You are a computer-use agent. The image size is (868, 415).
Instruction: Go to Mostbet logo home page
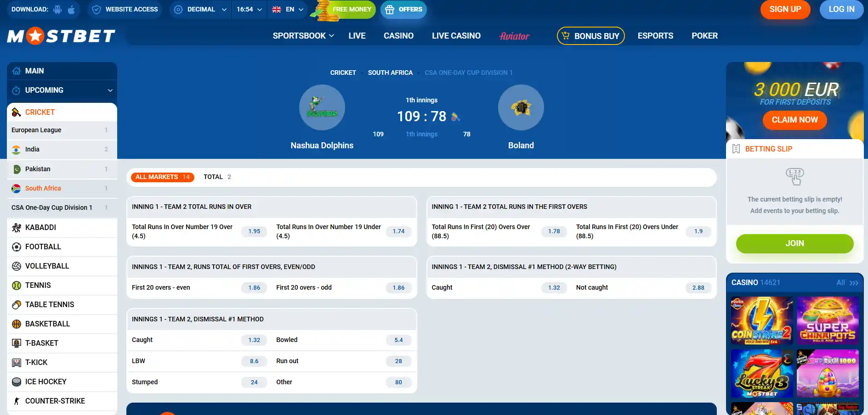61,36
